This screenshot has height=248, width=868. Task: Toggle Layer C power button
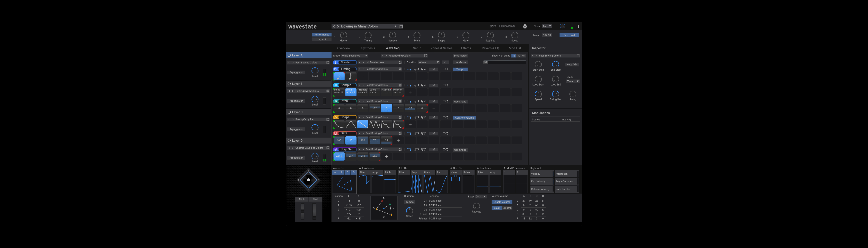click(289, 112)
